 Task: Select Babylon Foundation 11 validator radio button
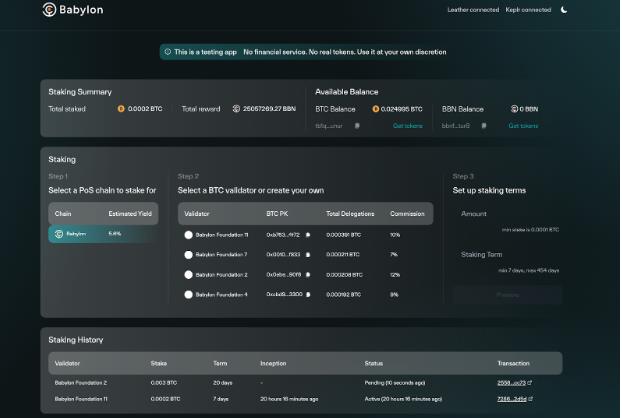click(188, 235)
